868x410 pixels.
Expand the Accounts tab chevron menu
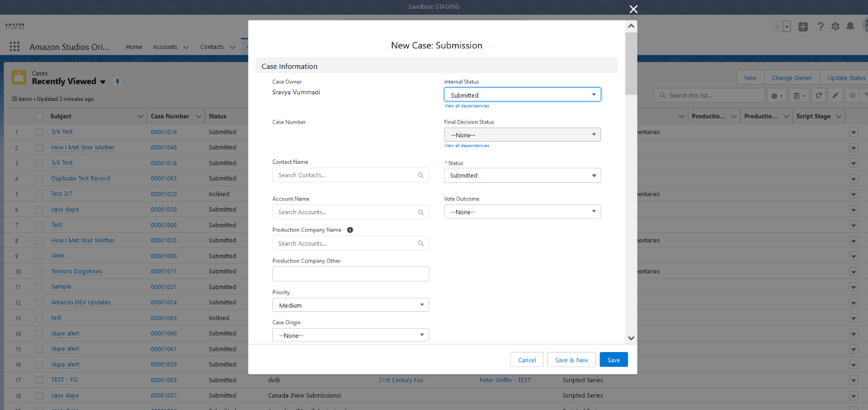click(186, 47)
